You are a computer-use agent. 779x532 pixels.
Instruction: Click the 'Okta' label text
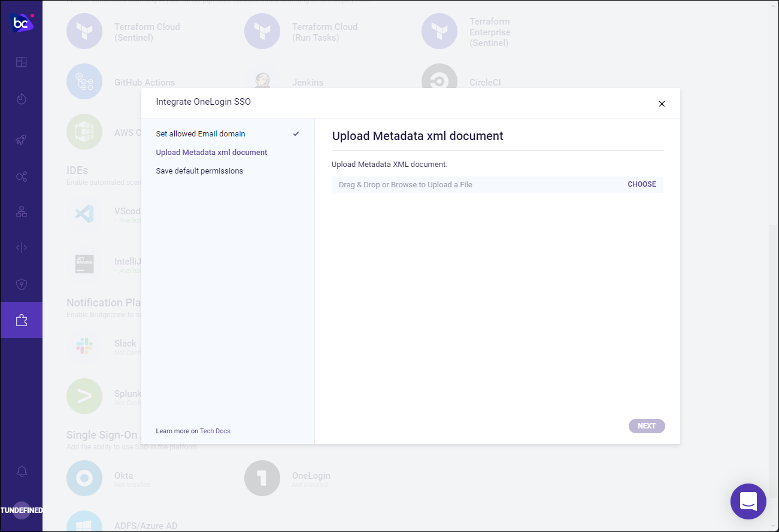[124, 476]
